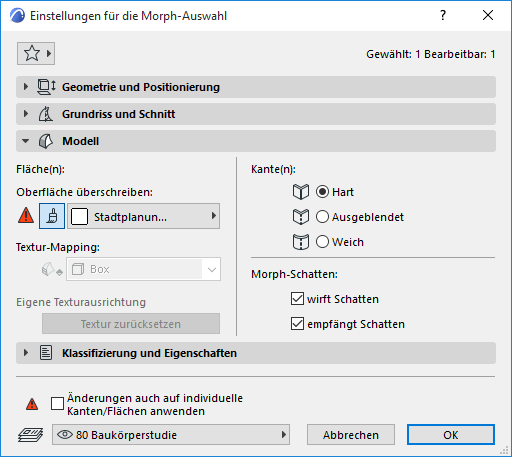This screenshot has height=457, width=512.
Task: Click the hidden edge icon beside Ausgeblendet
Action: tap(301, 217)
